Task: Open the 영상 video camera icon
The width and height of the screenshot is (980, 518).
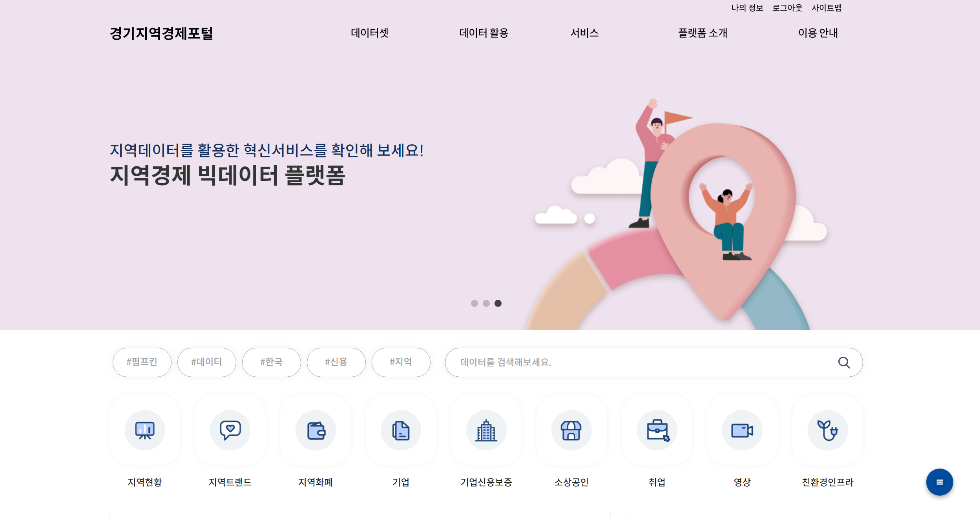Action: [x=742, y=430]
